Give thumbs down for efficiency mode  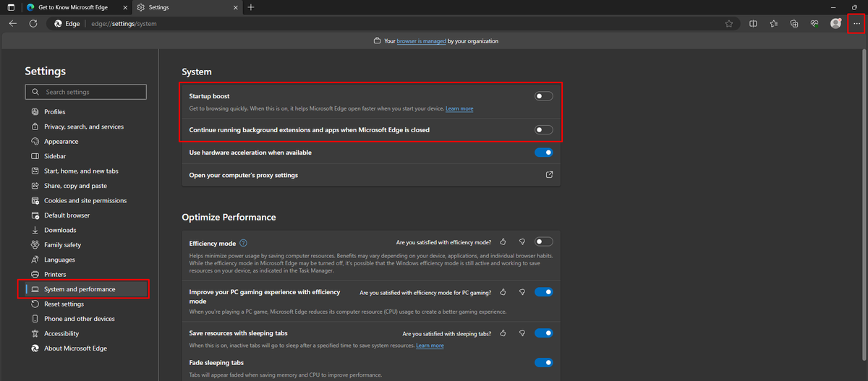coord(522,242)
